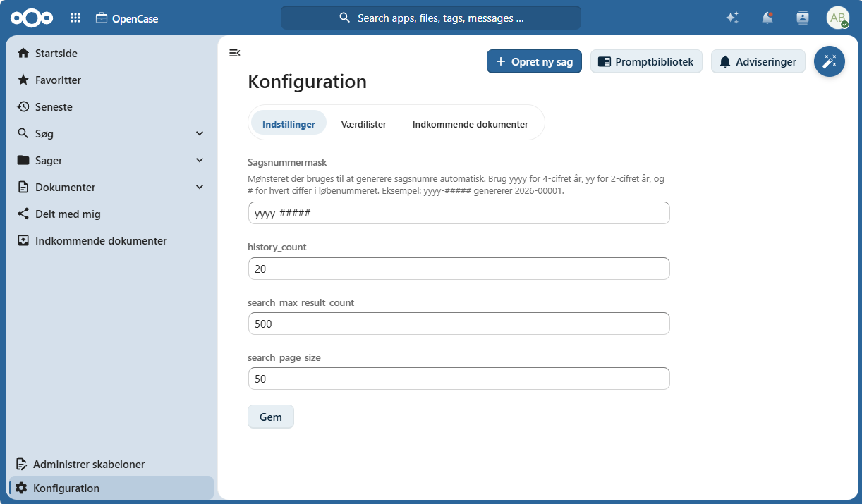Click the Administrer skabeloner edit icon
862x504 pixels.
(22, 465)
